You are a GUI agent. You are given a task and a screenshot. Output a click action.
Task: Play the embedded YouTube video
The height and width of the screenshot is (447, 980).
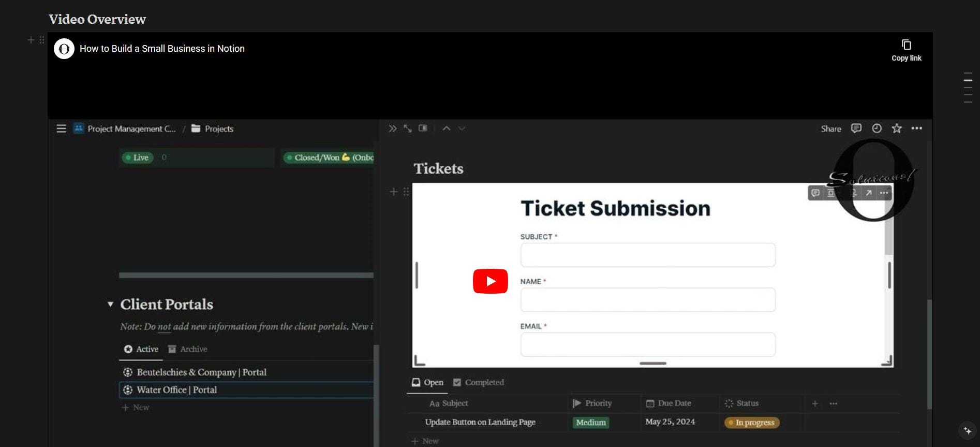[x=490, y=281]
